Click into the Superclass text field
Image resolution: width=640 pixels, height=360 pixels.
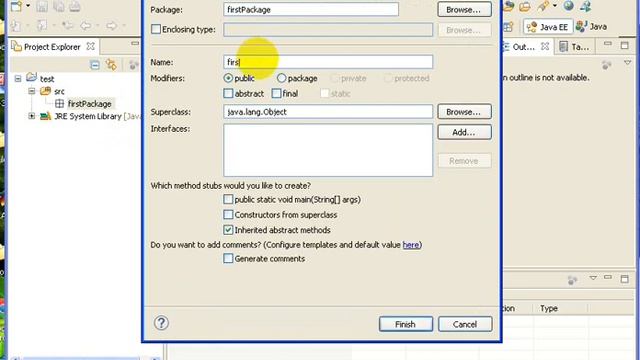coord(328,111)
